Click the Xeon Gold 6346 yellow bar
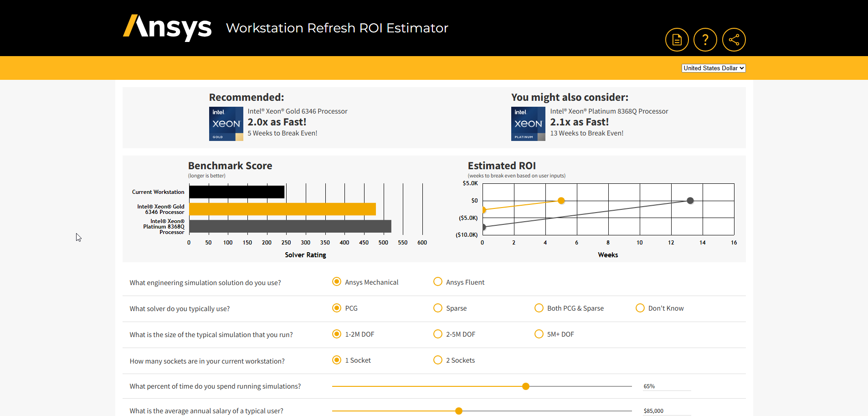Image resolution: width=868 pixels, height=416 pixels. [x=282, y=209]
